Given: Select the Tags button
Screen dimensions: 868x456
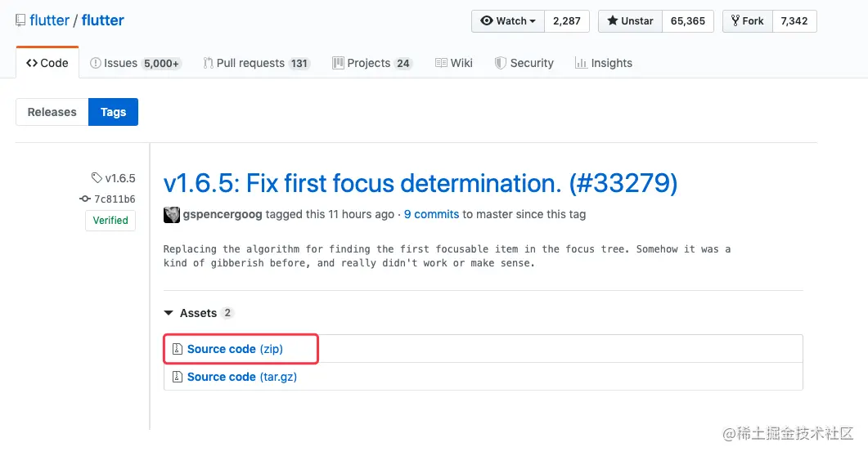Looking at the screenshot, I should 113,112.
